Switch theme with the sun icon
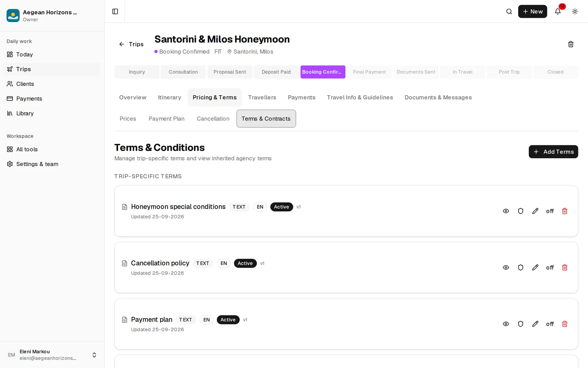This screenshot has height=368, width=588. [x=575, y=11]
